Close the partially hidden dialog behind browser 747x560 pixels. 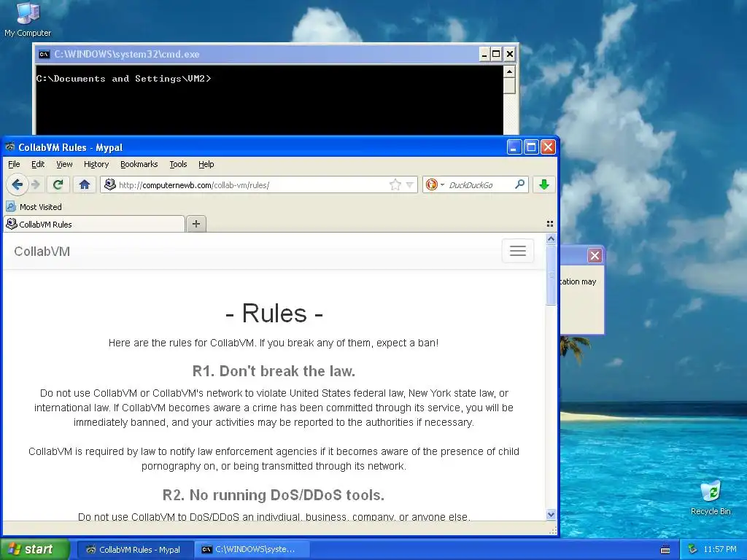tap(595, 256)
